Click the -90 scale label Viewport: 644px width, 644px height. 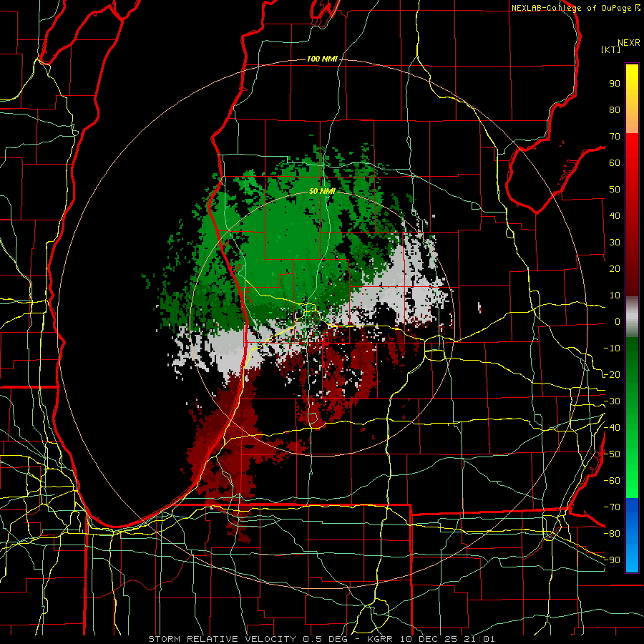coord(612,560)
